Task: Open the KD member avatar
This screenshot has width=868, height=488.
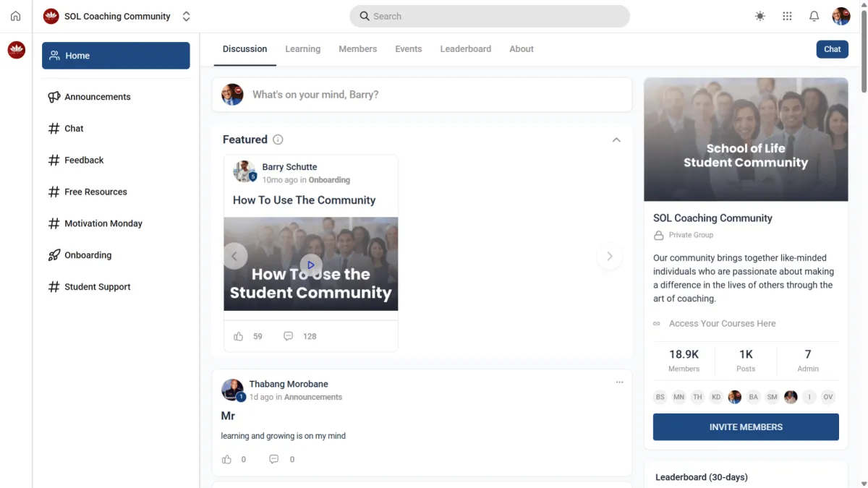Action: pyautogui.click(x=716, y=397)
